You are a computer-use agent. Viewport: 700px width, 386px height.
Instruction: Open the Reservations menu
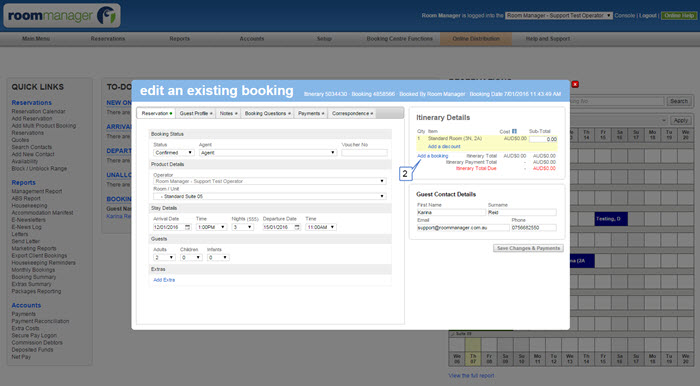tap(108, 39)
